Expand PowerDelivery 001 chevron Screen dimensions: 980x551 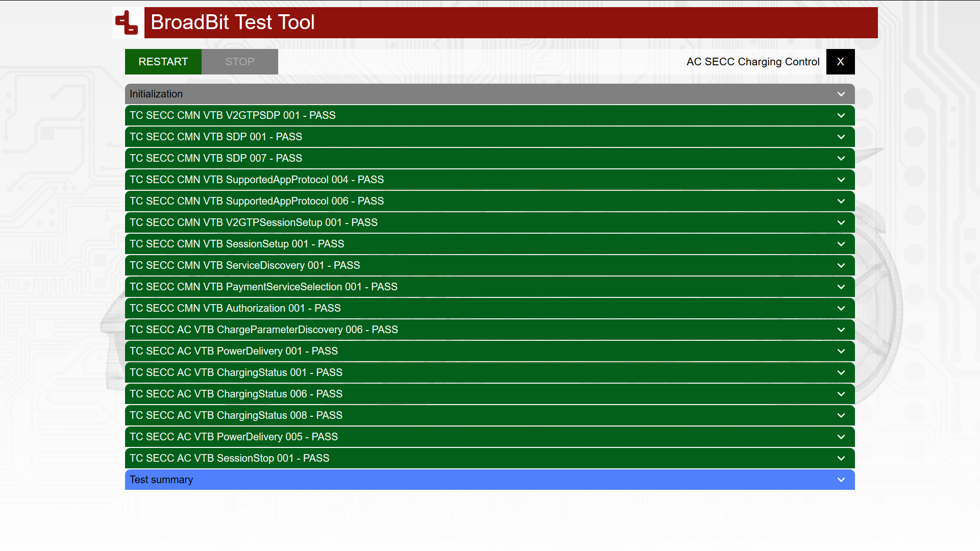841,351
